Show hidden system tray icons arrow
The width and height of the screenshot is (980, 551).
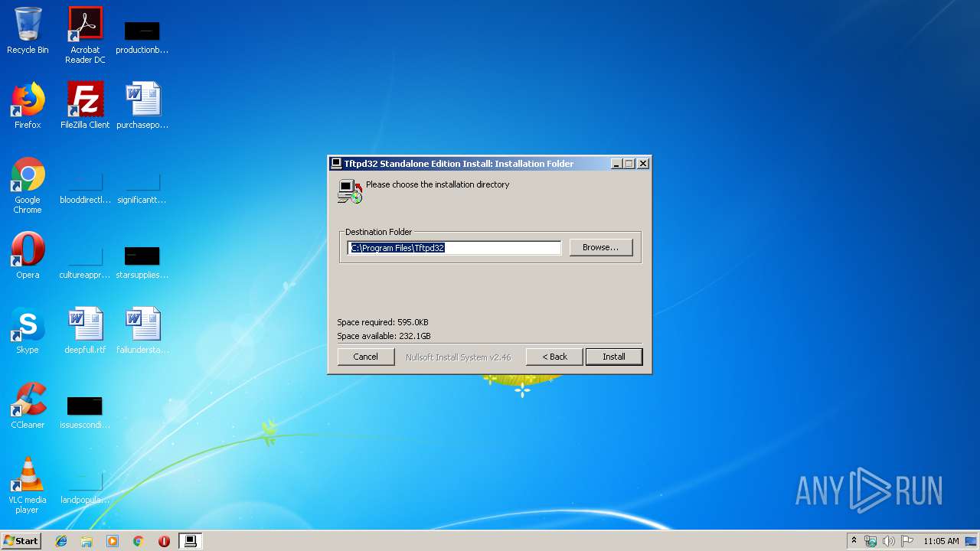coord(854,541)
